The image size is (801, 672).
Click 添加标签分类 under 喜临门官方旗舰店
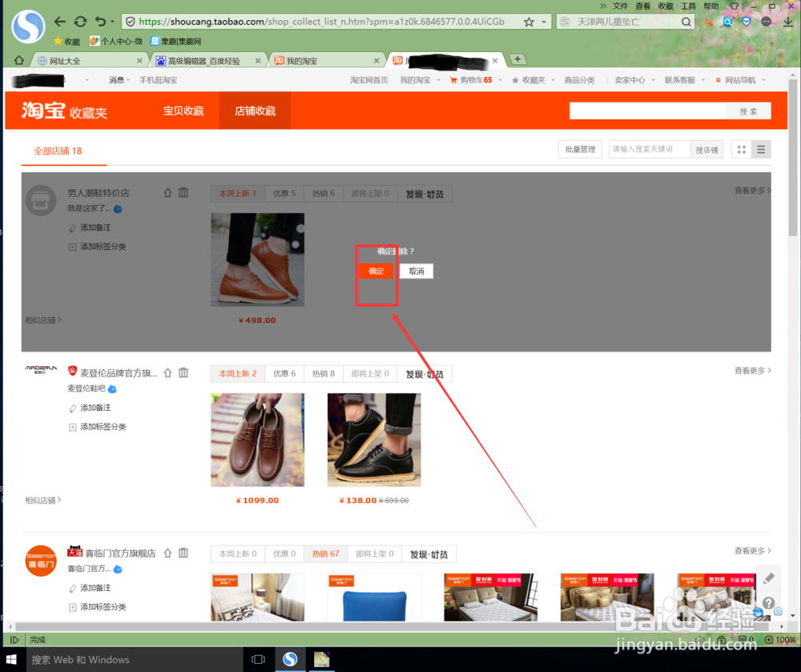click(103, 606)
